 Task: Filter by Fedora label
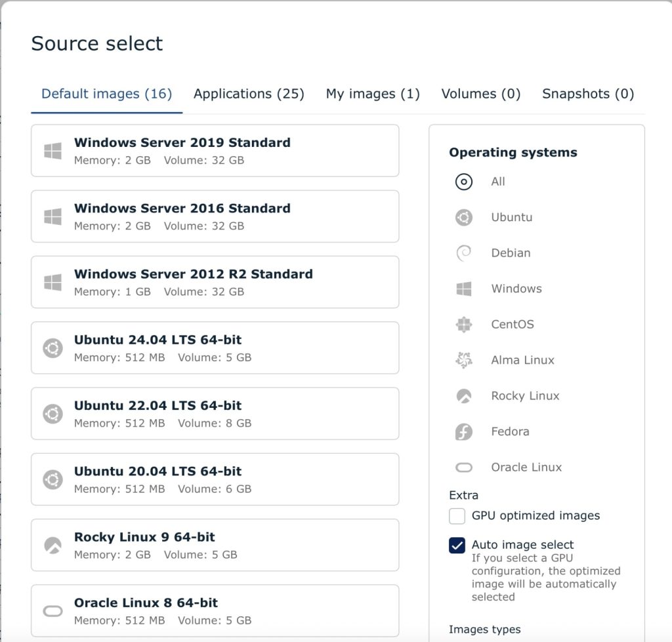click(x=510, y=431)
